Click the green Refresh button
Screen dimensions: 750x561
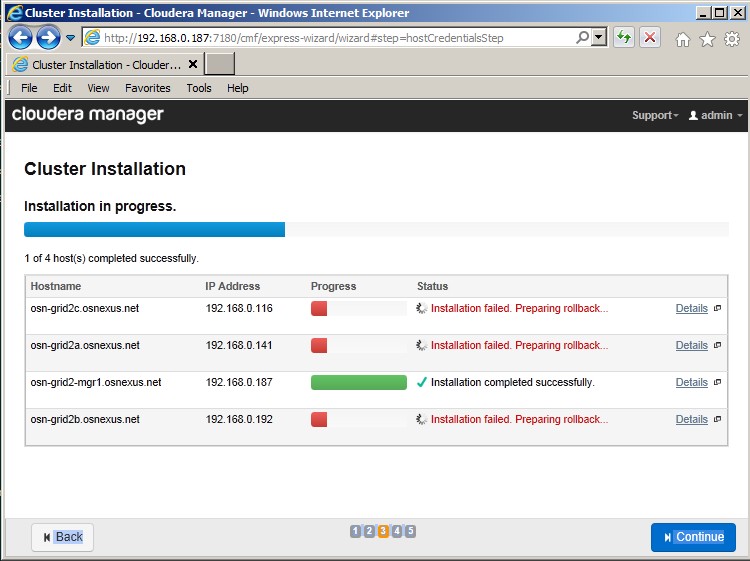pos(624,37)
